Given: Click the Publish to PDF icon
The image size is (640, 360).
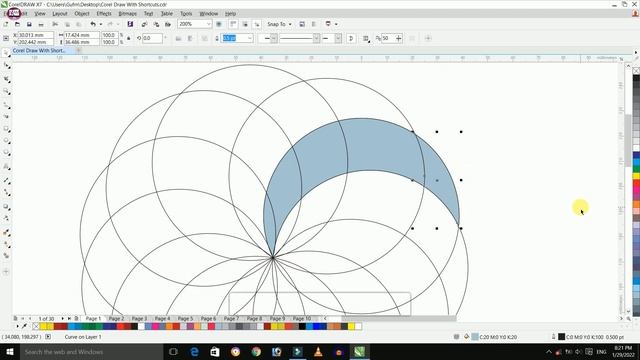Looking at the screenshot, I should (168, 24).
